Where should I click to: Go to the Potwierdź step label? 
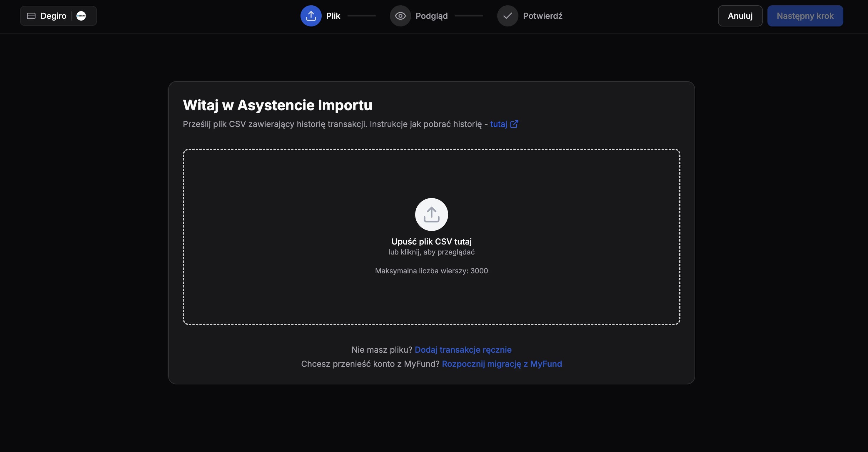point(542,16)
